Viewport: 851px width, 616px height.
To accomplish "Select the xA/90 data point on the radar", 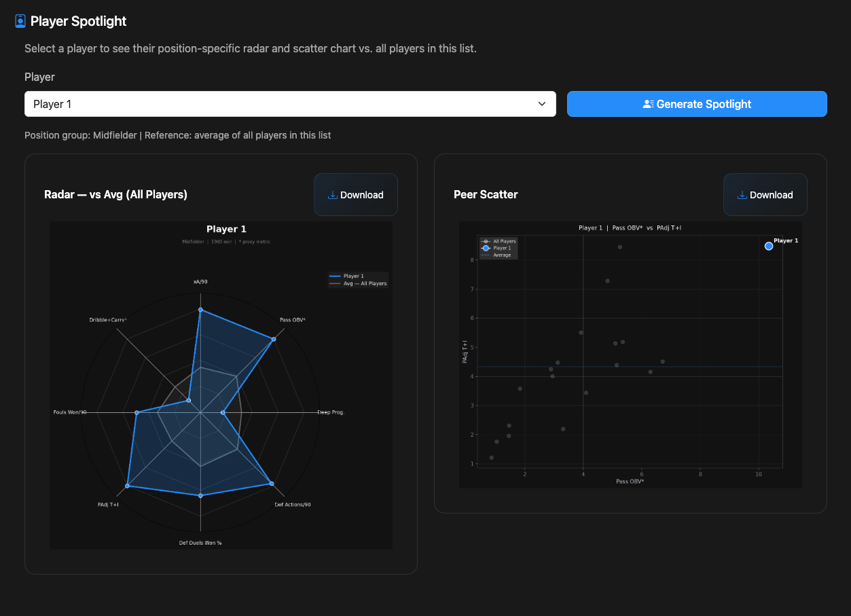I will tap(200, 310).
